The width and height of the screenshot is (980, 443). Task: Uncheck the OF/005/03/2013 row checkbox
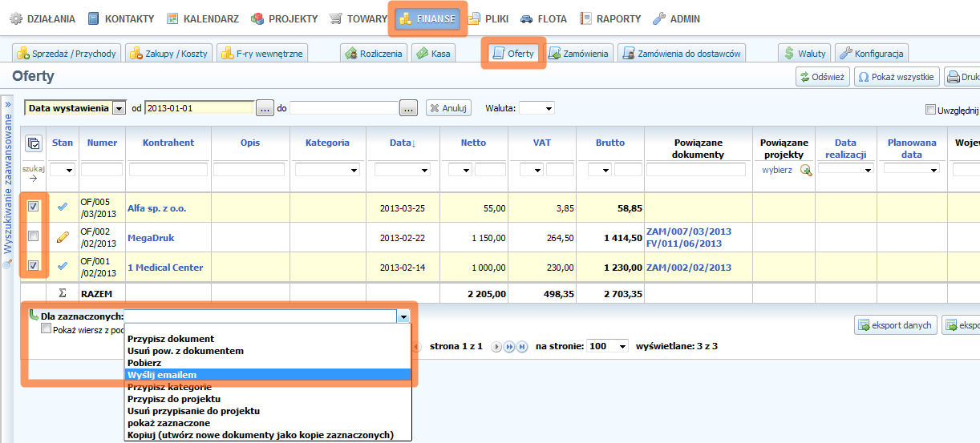[33, 207]
